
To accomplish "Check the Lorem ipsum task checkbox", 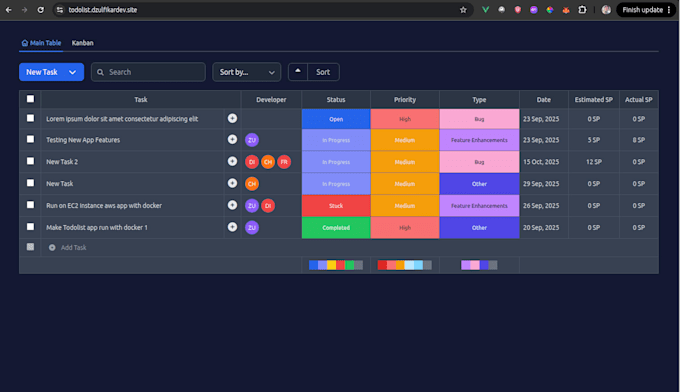I will click(x=30, y=118).
